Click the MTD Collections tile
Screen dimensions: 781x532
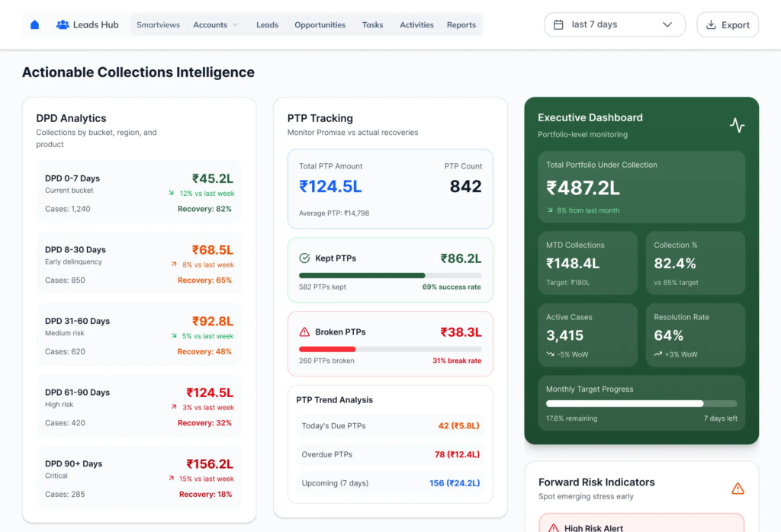point(587,263)
